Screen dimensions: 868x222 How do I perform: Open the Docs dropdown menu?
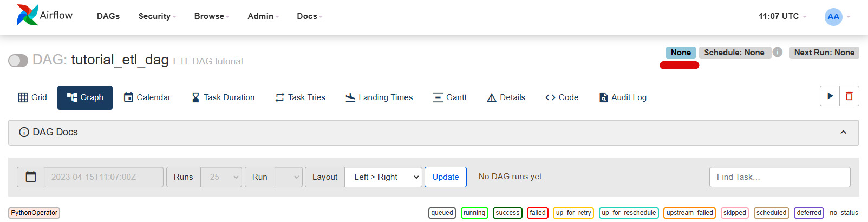click(309, 16)
